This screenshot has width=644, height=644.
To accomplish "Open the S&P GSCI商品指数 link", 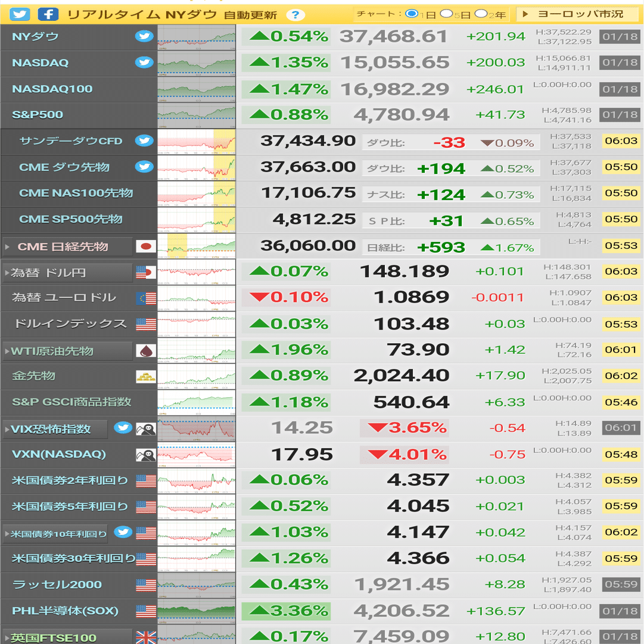I will [x=71, y=402].
